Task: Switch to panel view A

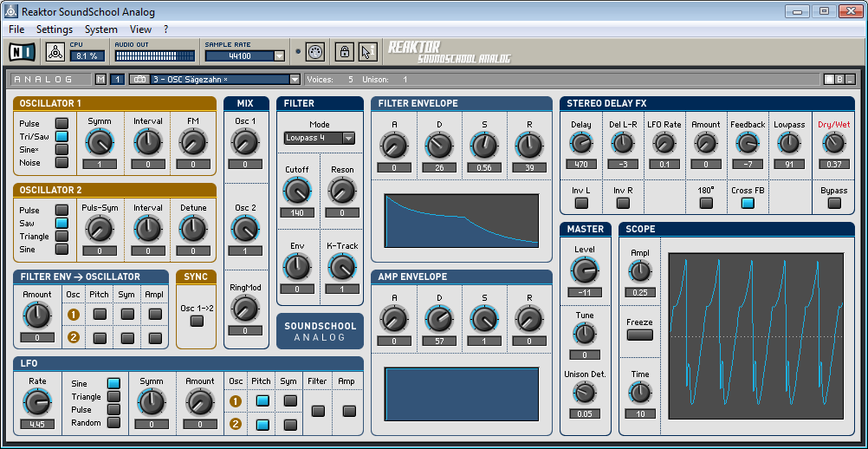Action: [829, 80]
